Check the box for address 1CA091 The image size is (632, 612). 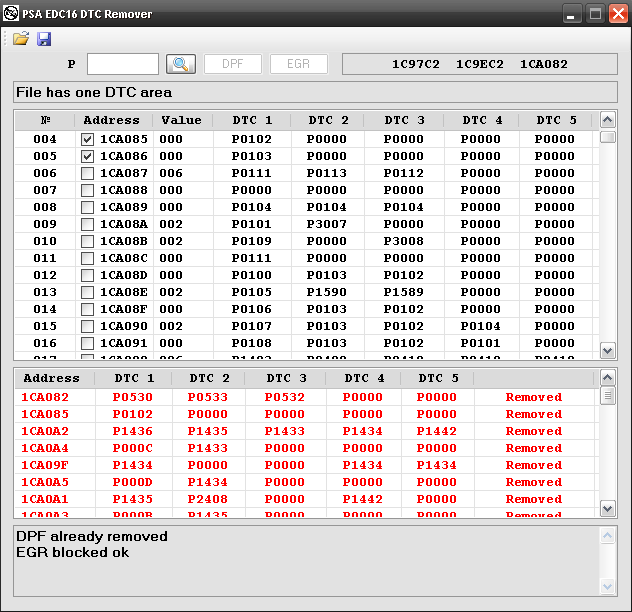click(x=87, y=343)
